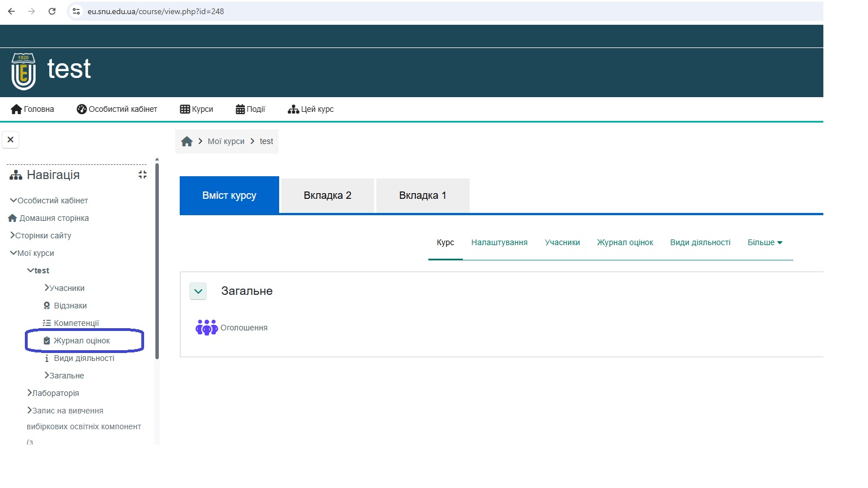Viewport: 868px width, 488px height.
Task: Expand Сторінки сайту in navigation
Action: (x=12, y=236)
